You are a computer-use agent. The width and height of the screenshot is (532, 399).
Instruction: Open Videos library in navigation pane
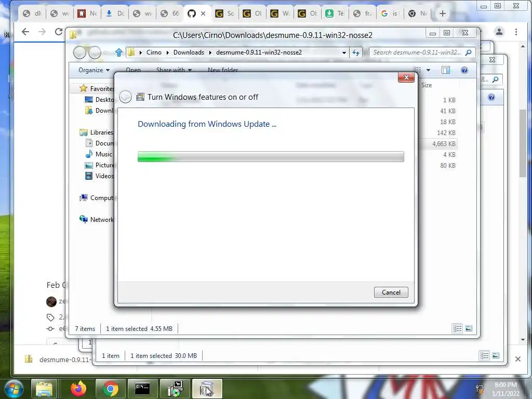(x=99, y=176)
